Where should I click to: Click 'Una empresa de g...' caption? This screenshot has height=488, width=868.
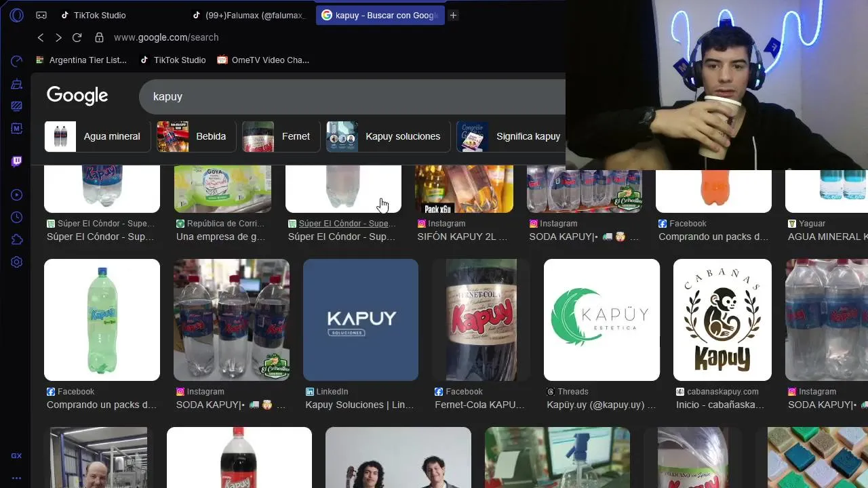click(220, 237)
